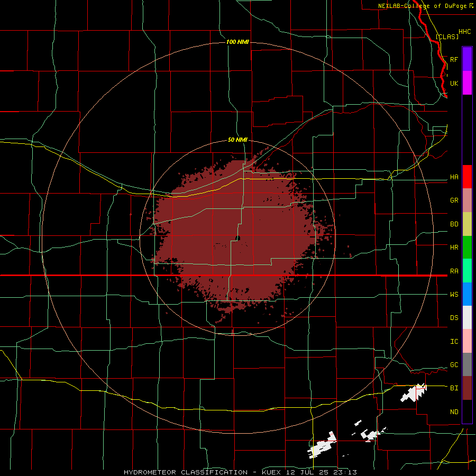Viewport: 476px width, 476px height.
Task: Click the GR legend color block
Action: [467, 200]
